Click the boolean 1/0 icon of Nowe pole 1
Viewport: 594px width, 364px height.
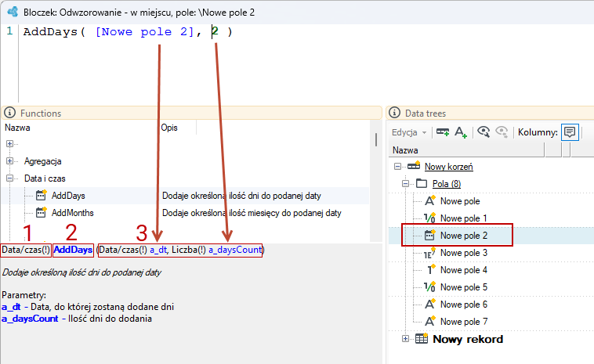click(429, 218)
